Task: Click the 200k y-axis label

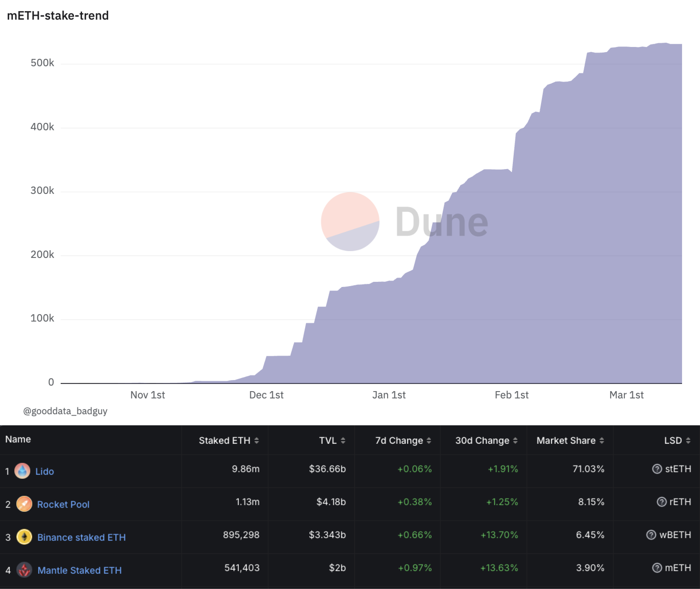Action: [x=42, y=255]
